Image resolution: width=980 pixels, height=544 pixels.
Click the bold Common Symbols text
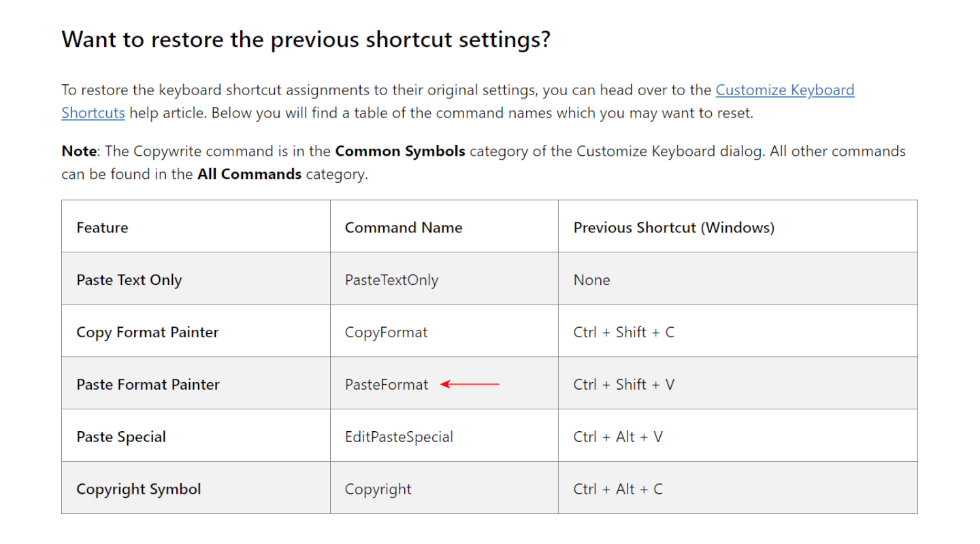coord(400,151)
